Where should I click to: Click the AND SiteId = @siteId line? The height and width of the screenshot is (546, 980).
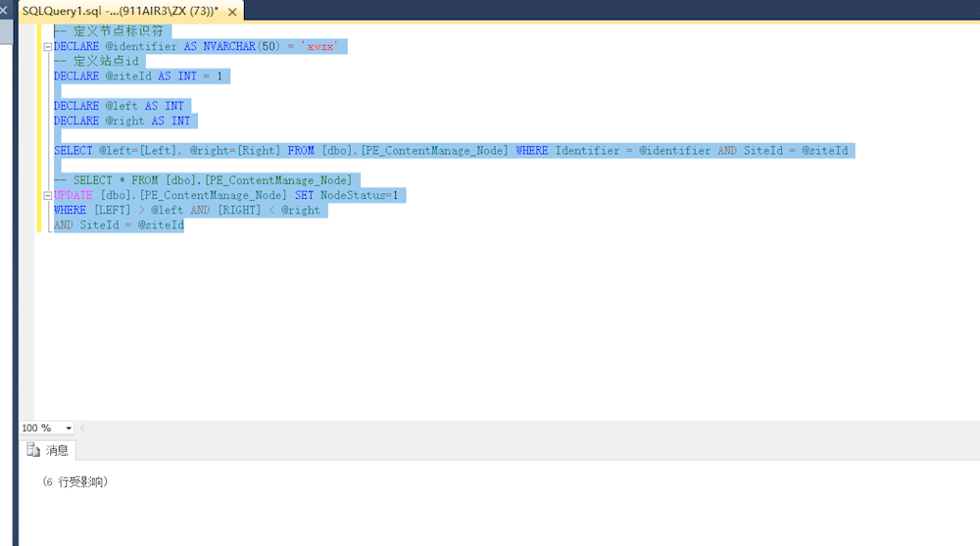point(118,225)
